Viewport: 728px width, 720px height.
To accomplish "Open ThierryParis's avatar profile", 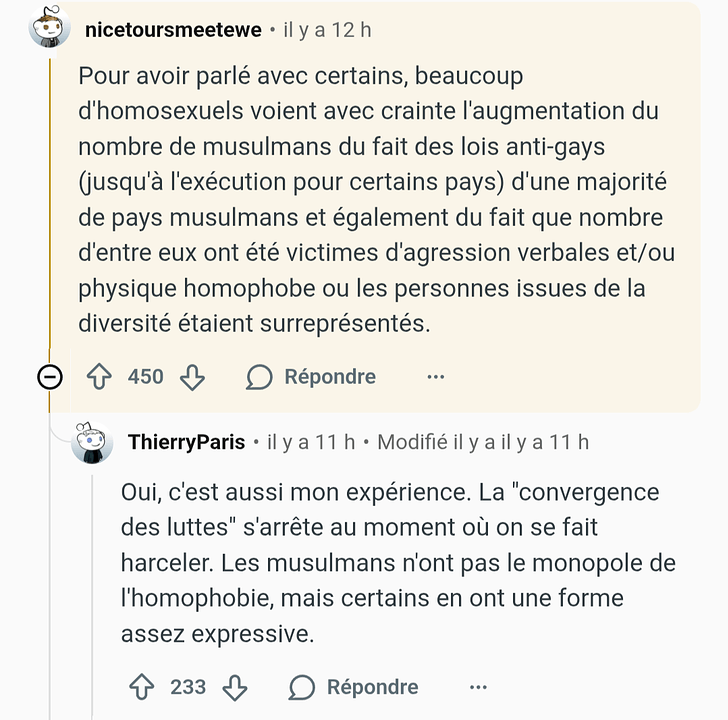I will tap(92, 442).
